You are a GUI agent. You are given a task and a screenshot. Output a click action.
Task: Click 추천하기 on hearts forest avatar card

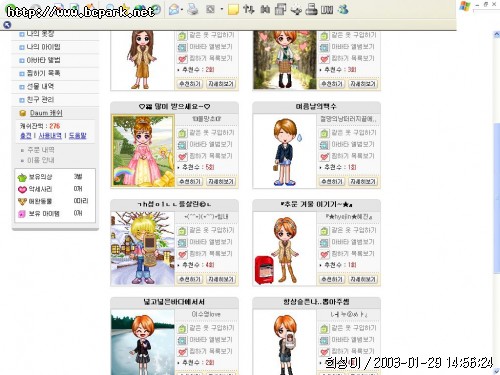coord(332,84)
